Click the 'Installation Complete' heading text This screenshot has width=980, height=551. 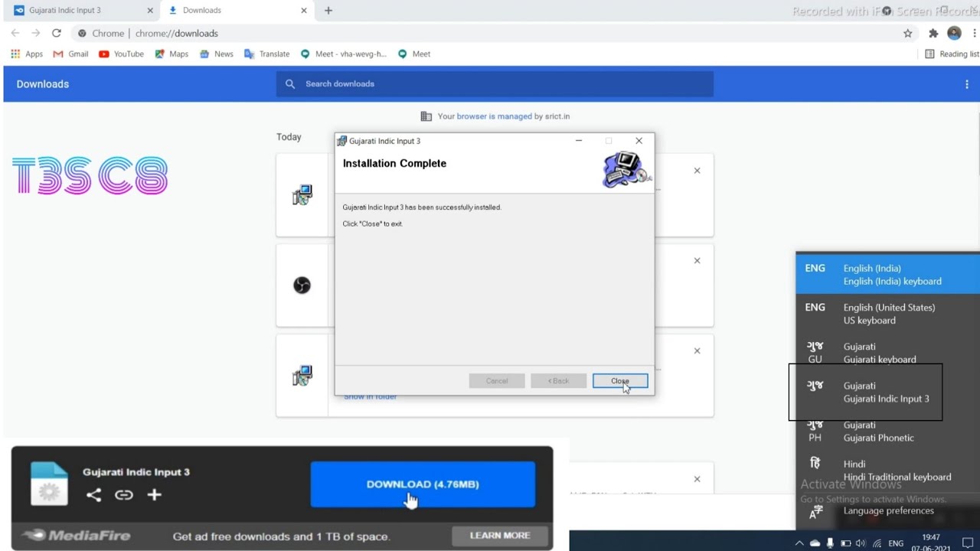point(394,163)
